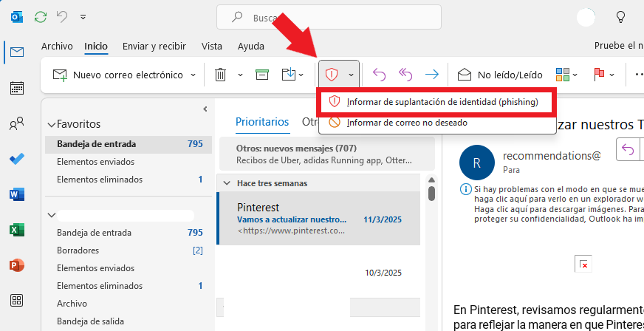644x331 pixels.
Task: Click the account profile avatar
Action: coord(586,17)
